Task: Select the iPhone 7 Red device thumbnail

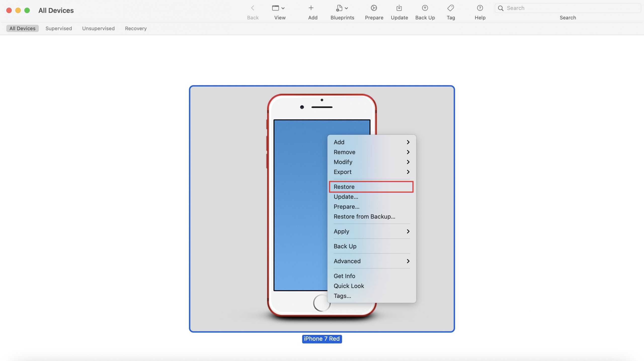Action: [x=322, y=209]
